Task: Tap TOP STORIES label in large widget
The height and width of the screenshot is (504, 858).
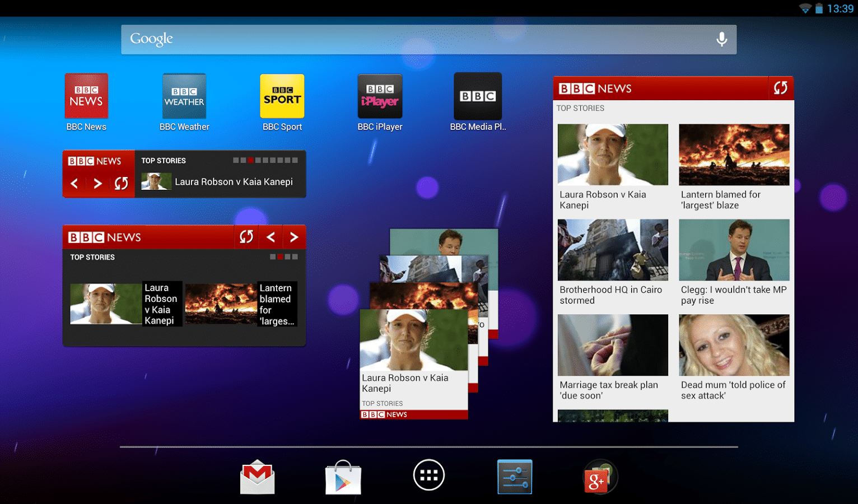Action: click(x=580, y=108)
